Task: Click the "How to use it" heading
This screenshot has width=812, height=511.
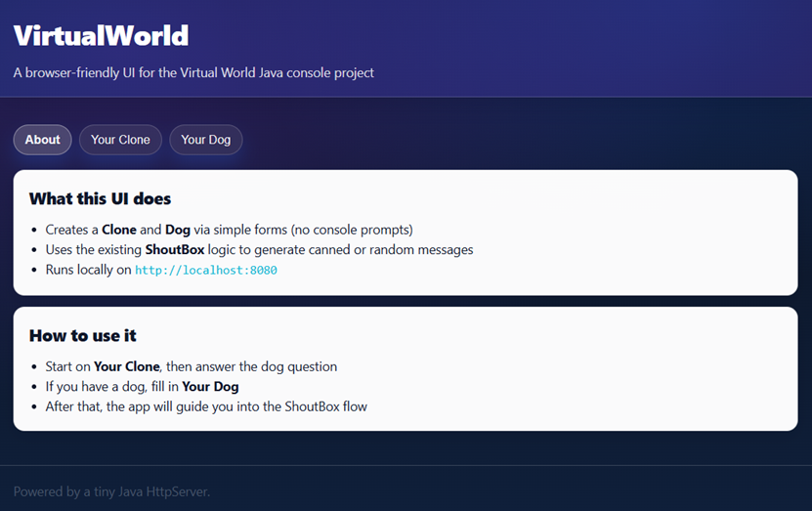Action: 82,336
